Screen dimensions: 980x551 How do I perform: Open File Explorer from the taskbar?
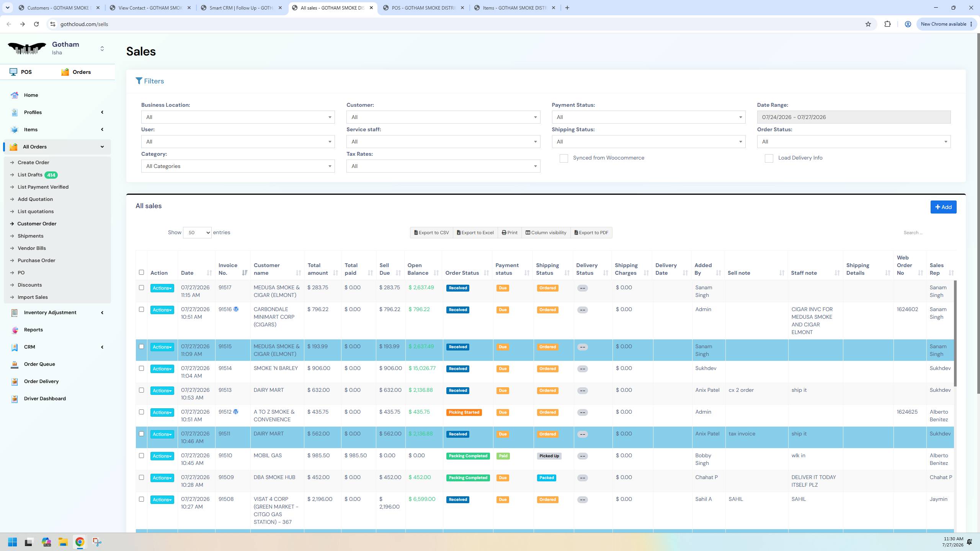[63, 542]
